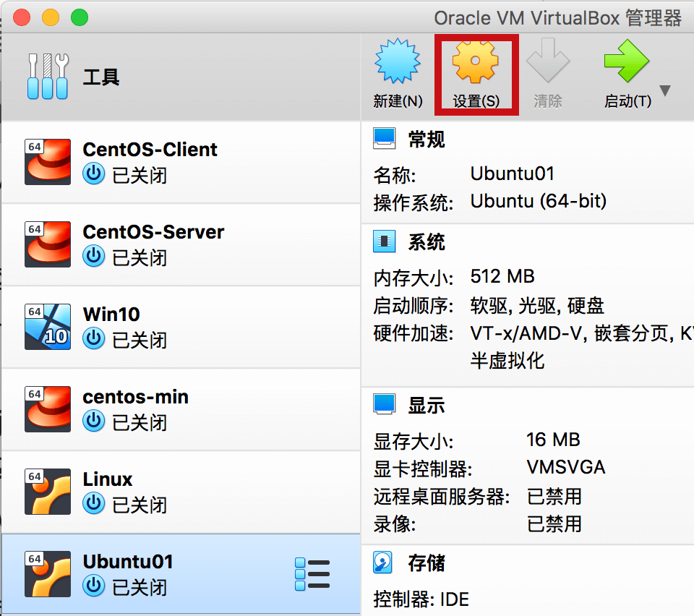Open the 常规 section header link
The height and width of the screenshot is (616, 694).
(x=427, y=139)
